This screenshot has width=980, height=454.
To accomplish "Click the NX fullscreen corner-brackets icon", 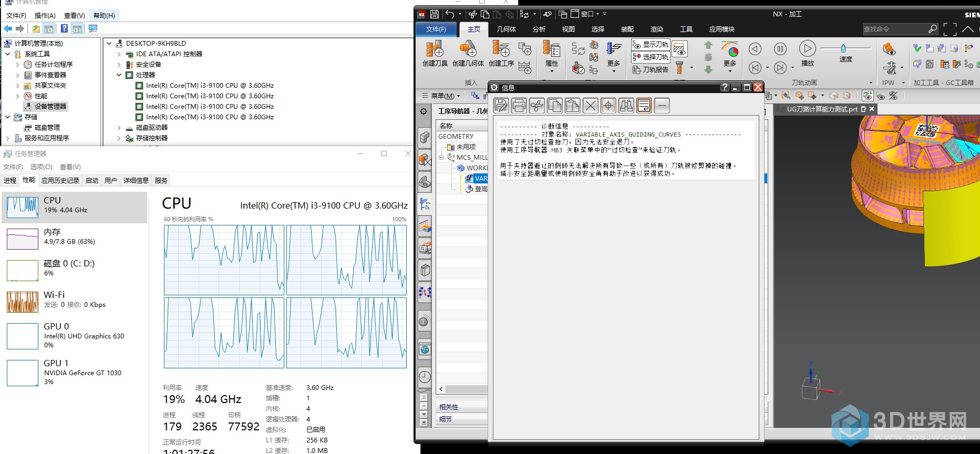I will [950, 29].
